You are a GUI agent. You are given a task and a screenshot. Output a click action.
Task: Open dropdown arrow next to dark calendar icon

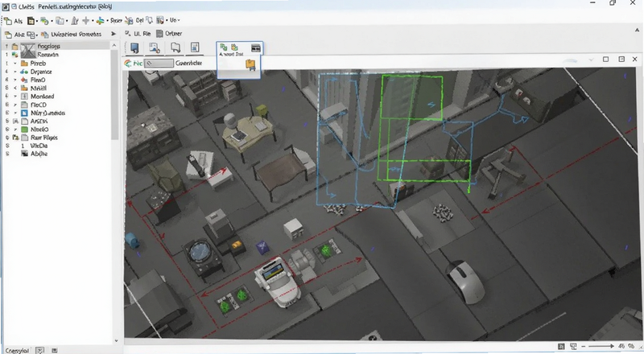pyautogui.click(x=37, y=21)
